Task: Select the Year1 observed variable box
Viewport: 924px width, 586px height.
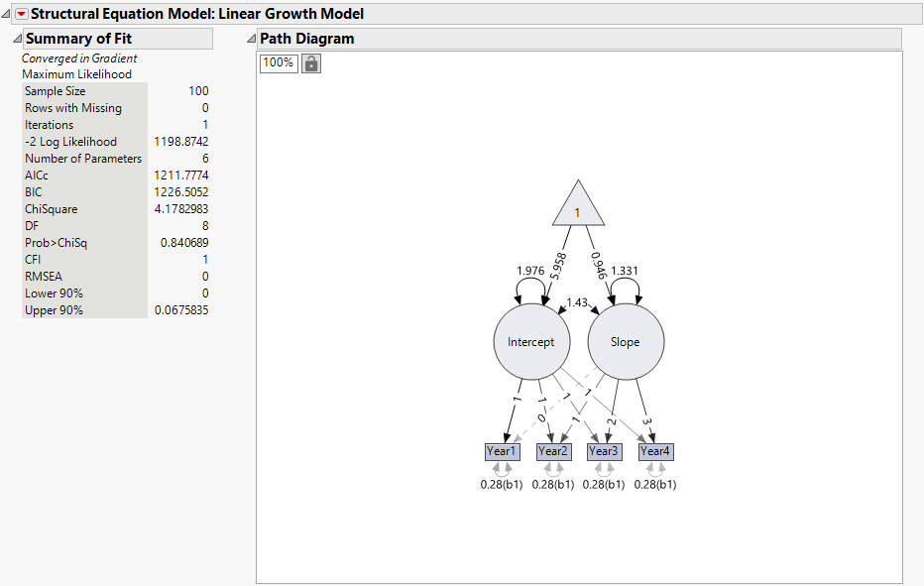Action: coord(502,451)
